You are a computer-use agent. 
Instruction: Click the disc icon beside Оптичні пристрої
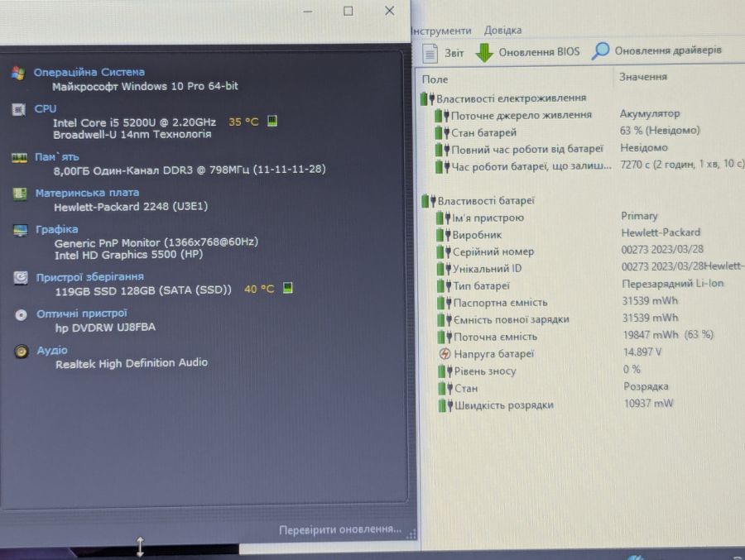click(21, 315)
